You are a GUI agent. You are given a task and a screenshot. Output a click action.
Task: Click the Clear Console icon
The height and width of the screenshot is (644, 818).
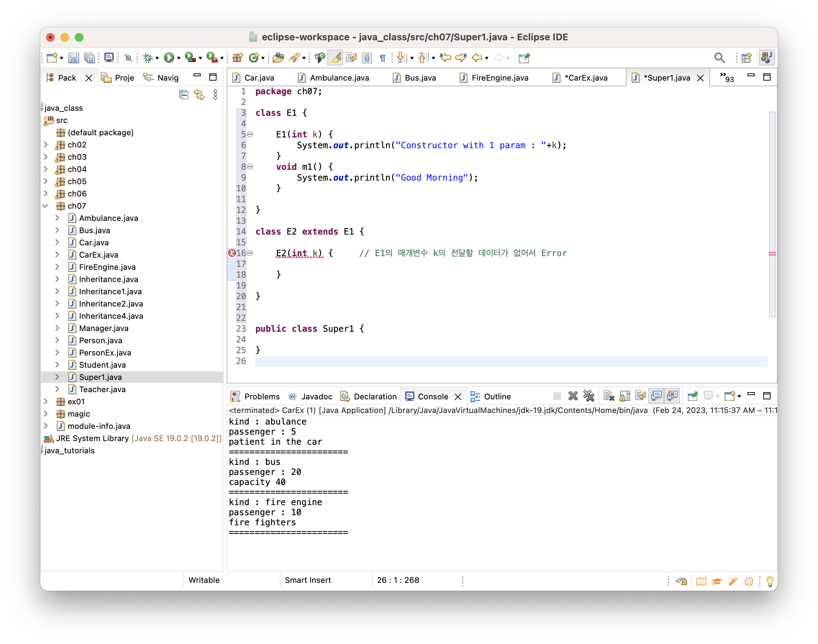click(608, 396)
